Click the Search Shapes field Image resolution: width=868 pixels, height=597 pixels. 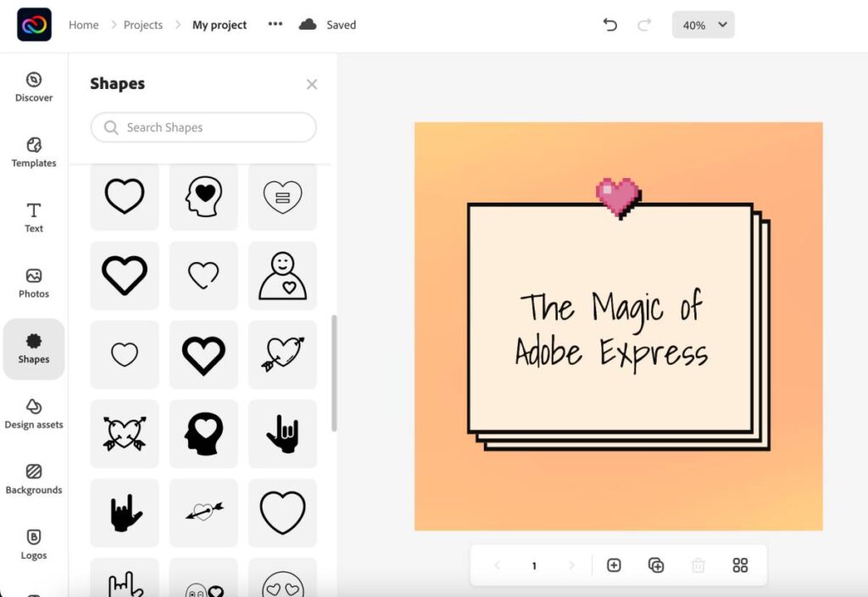(x=203, y=127)
